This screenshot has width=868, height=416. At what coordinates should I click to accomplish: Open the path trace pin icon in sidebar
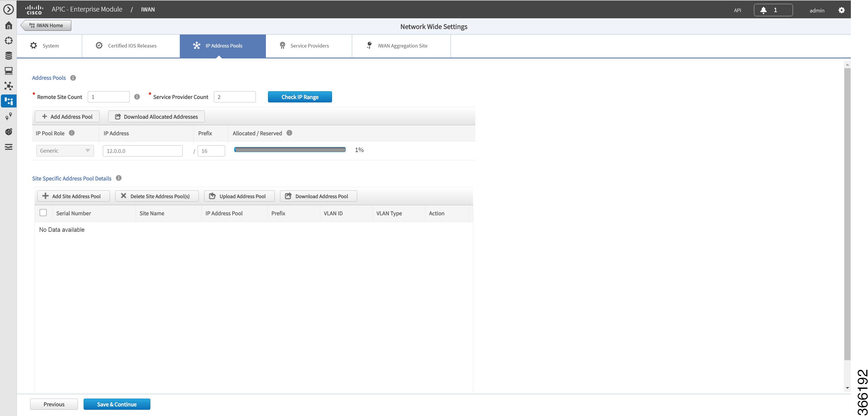pos(9,116)
